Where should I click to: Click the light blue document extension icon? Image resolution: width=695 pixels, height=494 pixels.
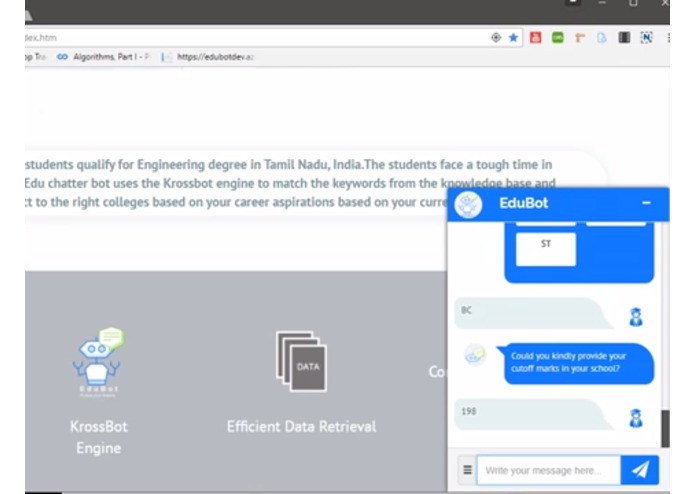[x=601, y=38]
